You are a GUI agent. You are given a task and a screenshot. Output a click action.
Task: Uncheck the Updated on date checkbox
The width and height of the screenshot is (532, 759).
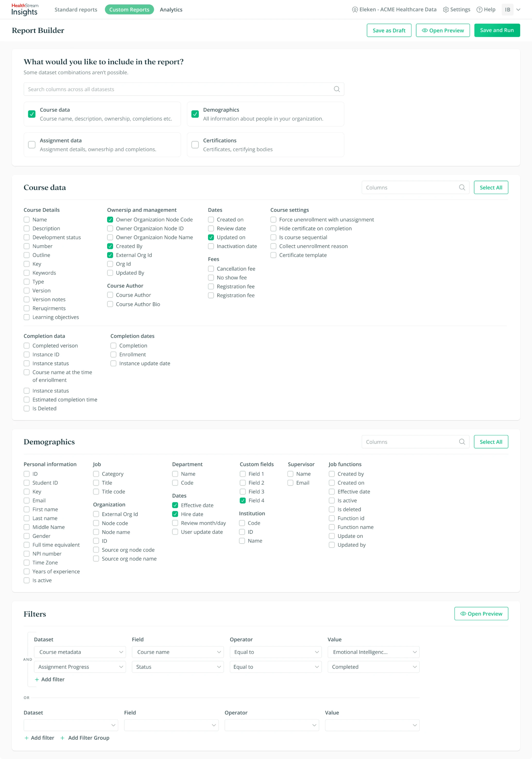pos(211,237)
